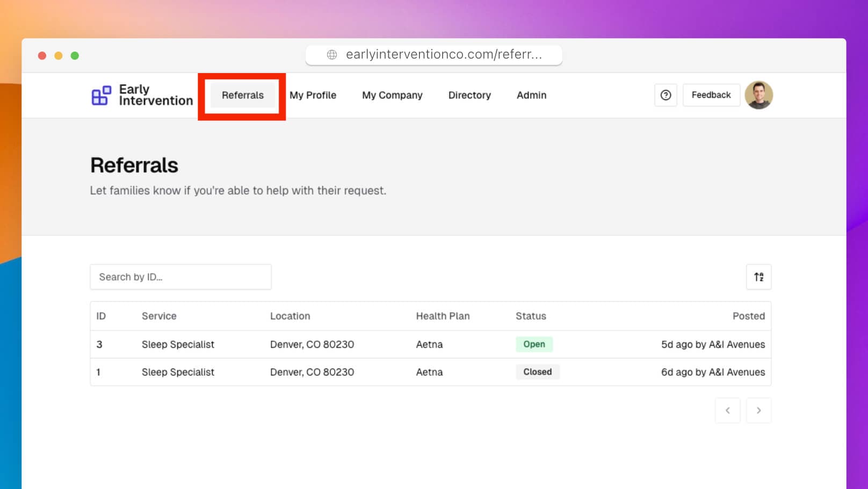Focus the Search by ID field

pos(180,277)
